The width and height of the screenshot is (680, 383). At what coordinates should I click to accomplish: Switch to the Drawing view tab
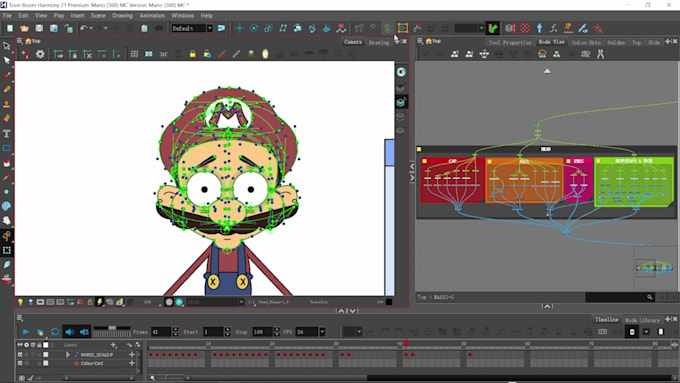[379, 43]
